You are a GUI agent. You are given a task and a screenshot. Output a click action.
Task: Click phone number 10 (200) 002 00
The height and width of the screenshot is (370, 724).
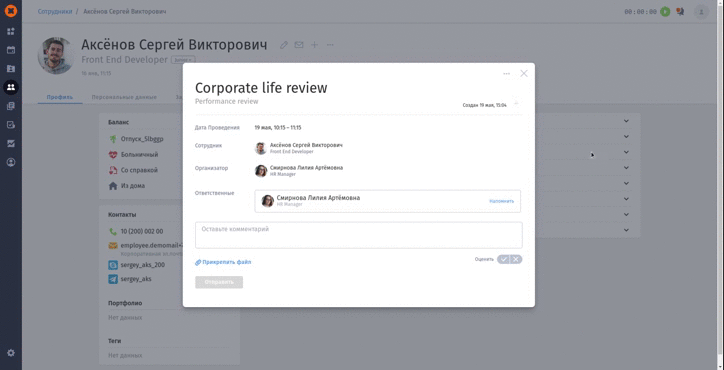tap(142, 231)
